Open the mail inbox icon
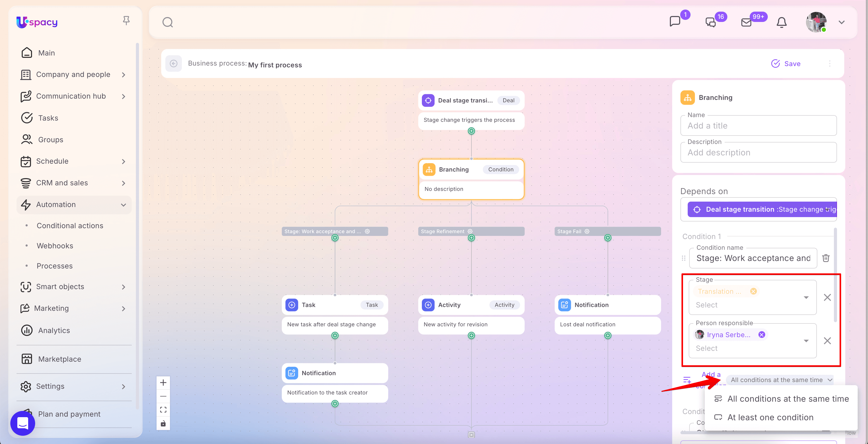868x444 pixels. (x=746, y=22)
